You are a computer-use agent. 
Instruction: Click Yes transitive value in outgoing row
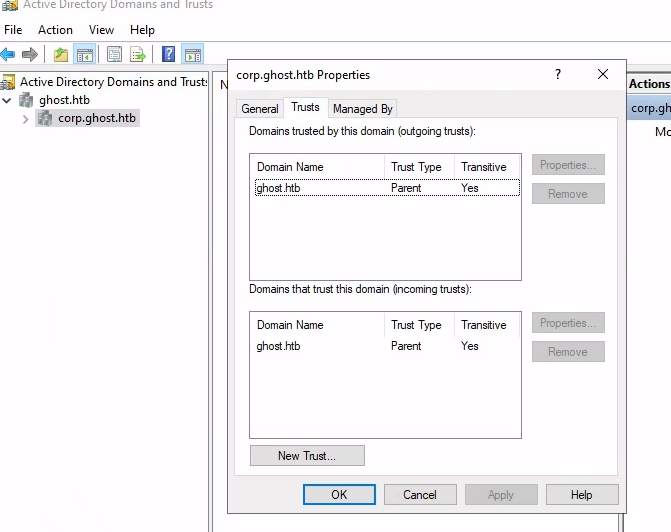(x=470, y=188)
